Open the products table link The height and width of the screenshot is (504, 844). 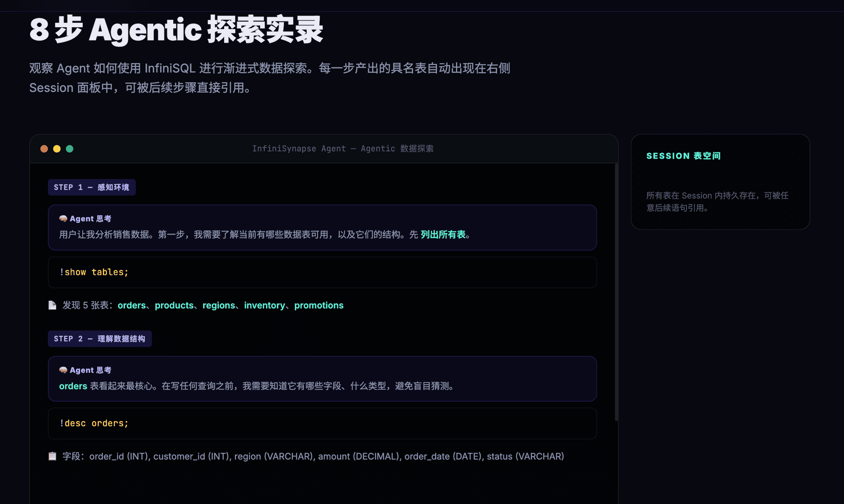point(174,305)
